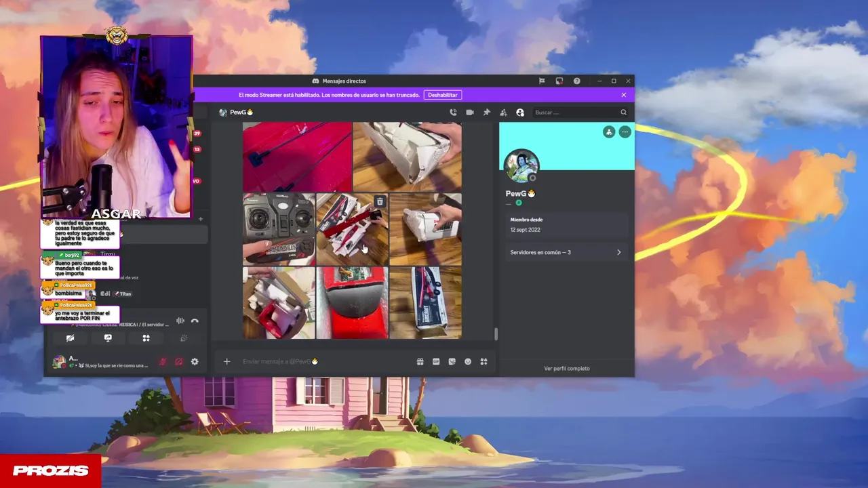Open the help question mark icon
The image size is (868, 488).
coord(576,81)
